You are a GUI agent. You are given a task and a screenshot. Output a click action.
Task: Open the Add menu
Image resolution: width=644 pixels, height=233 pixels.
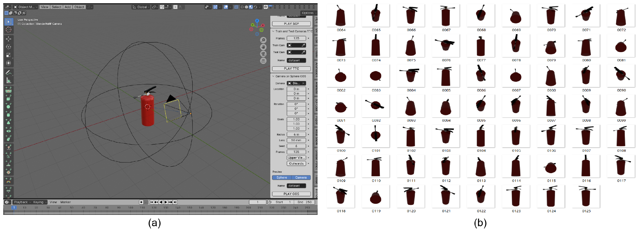[67, 7]
